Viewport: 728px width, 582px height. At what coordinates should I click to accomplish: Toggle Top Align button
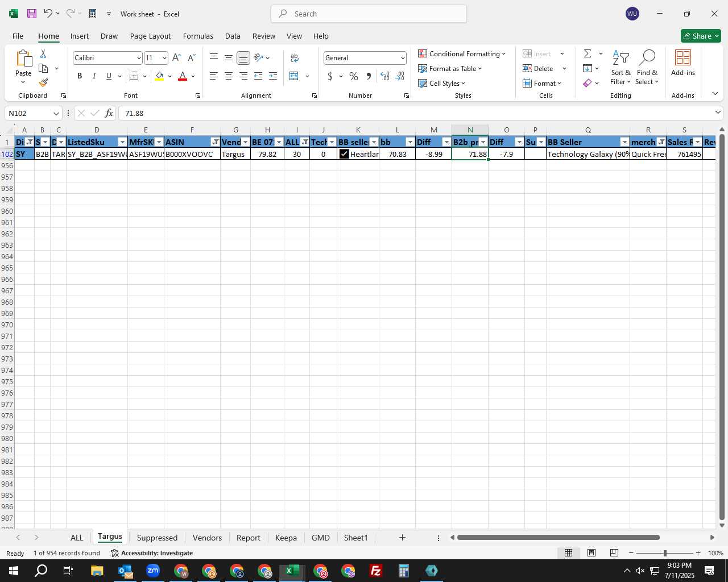(214, 57)
